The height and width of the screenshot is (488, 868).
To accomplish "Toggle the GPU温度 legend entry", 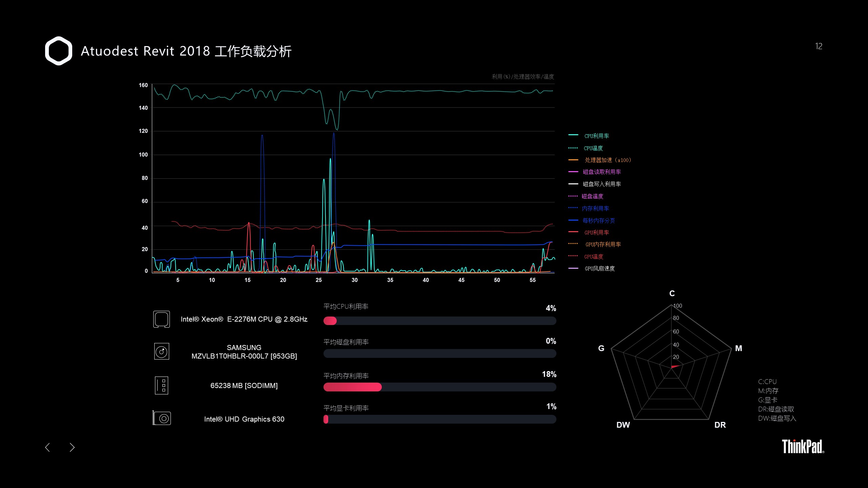I will (x=586, y=257).
